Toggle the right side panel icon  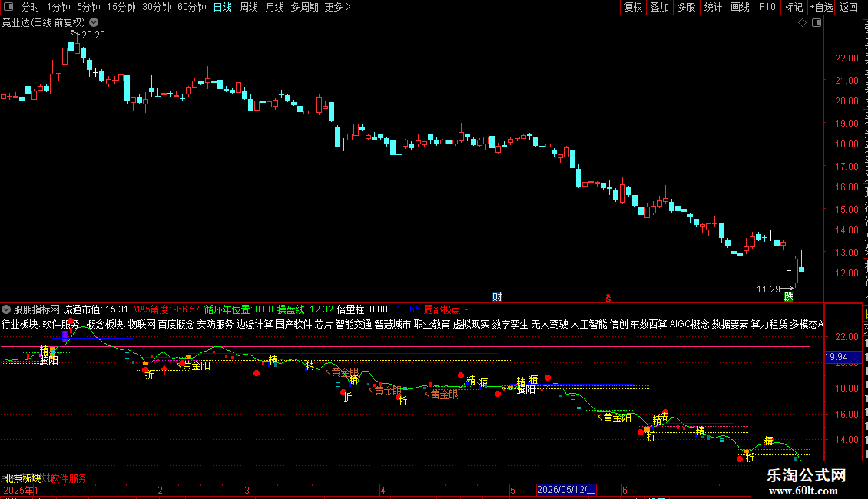coord(817,23)
